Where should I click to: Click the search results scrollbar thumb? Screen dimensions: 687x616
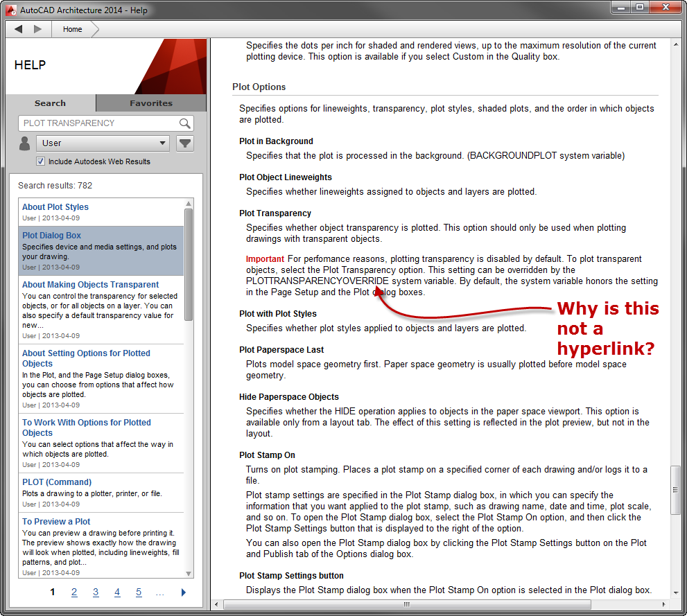189,265
